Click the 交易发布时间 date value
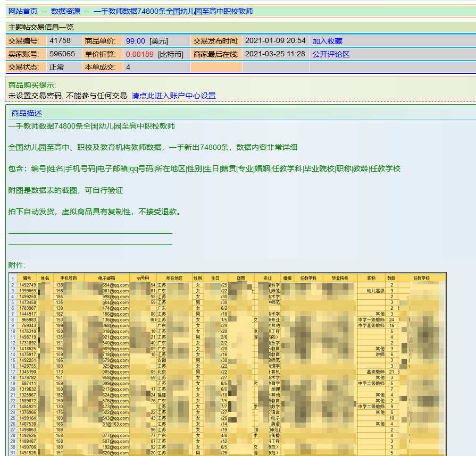Screen dimensions: 476x456 (x=275, y=41)
